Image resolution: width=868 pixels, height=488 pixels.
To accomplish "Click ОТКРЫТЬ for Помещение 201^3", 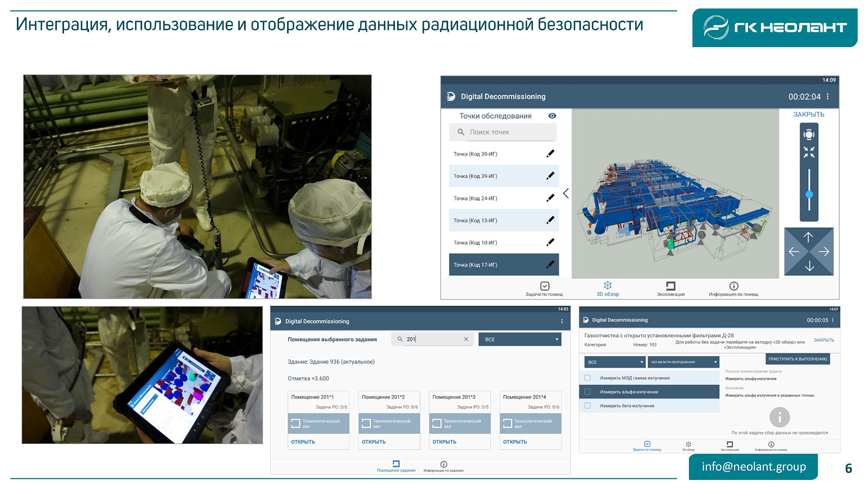I will (x=444, y=442).
